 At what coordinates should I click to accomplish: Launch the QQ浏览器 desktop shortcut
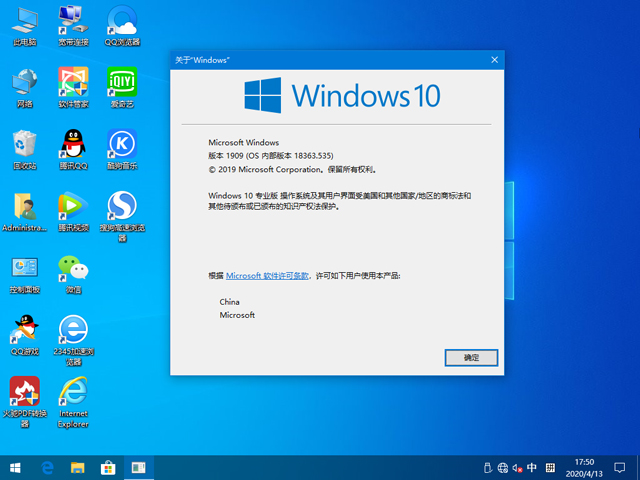coord(122,26)
